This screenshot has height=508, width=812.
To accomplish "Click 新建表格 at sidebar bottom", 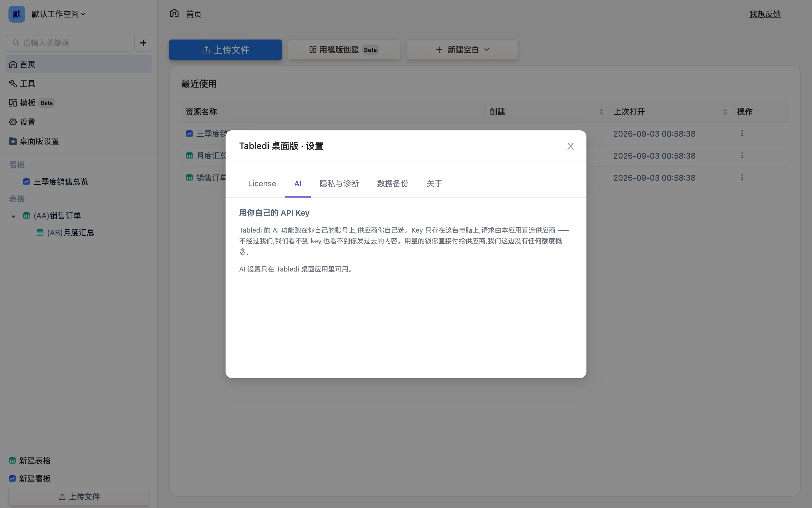I will (x=30, y=461).
